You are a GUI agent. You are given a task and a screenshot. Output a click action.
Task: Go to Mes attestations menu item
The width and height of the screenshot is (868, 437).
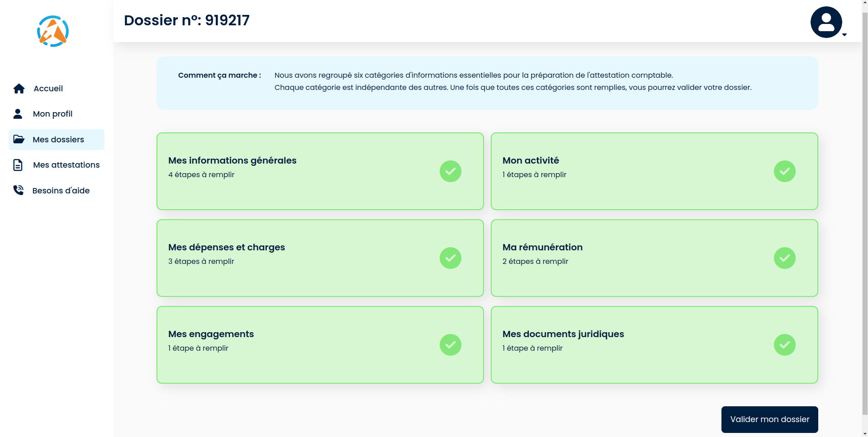66,165
